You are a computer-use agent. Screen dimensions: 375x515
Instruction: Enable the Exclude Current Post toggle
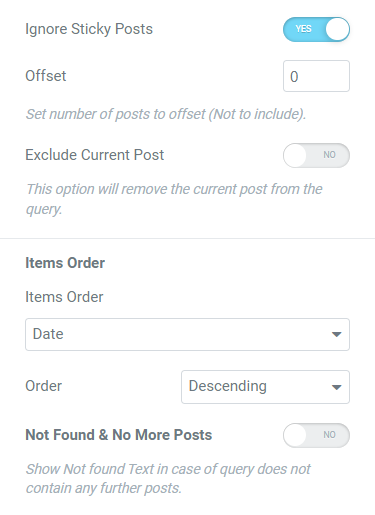[x=316, y=155]
